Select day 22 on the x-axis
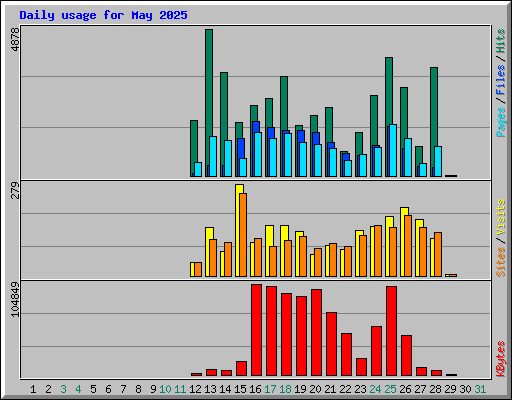 [345, 389]
